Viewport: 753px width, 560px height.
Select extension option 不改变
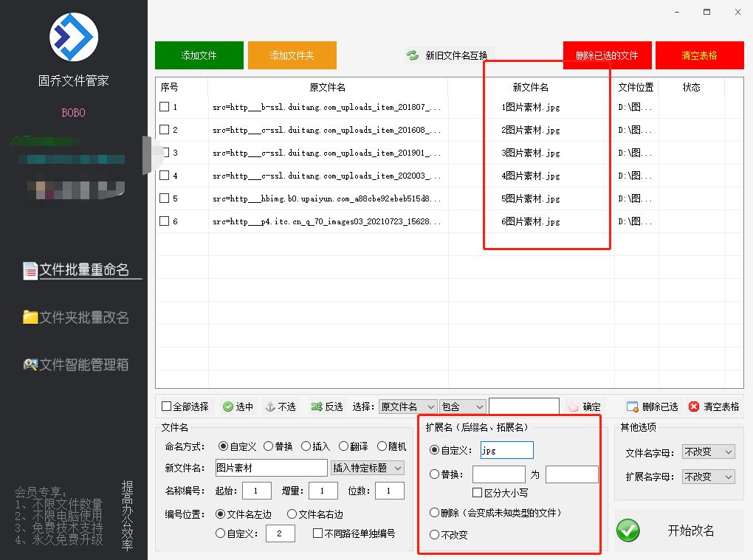click(435, 535)
